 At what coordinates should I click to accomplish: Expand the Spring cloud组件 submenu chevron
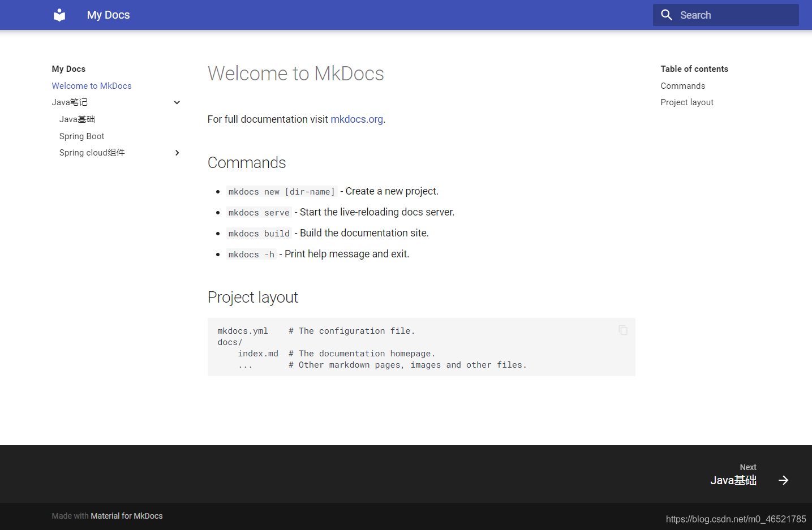pyautogui.click(x=177, y=153)
